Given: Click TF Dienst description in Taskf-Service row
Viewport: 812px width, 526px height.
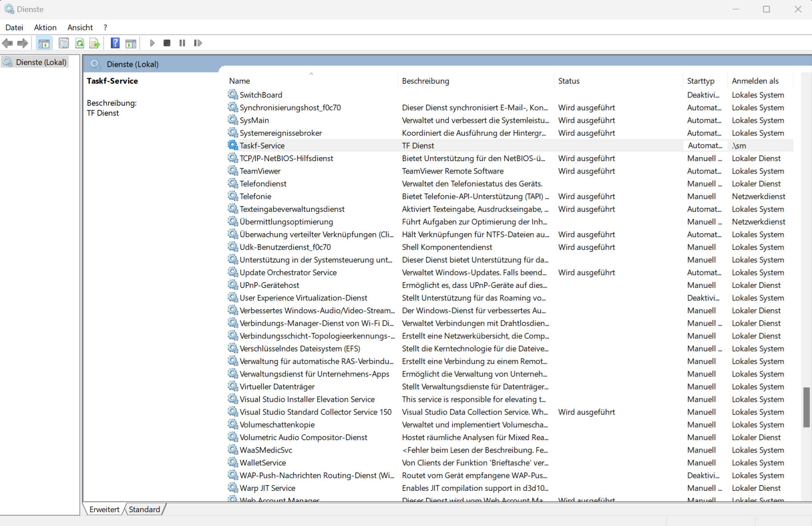Looking at the screenshot, I should [x=418, y=146].
